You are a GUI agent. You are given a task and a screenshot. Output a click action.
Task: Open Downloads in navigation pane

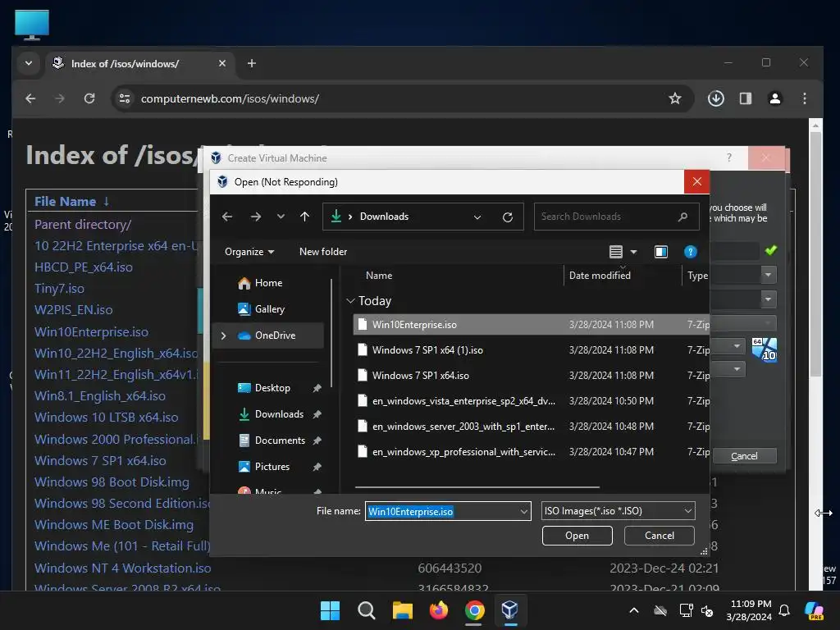pyautogui.click(x=279, y=414)
